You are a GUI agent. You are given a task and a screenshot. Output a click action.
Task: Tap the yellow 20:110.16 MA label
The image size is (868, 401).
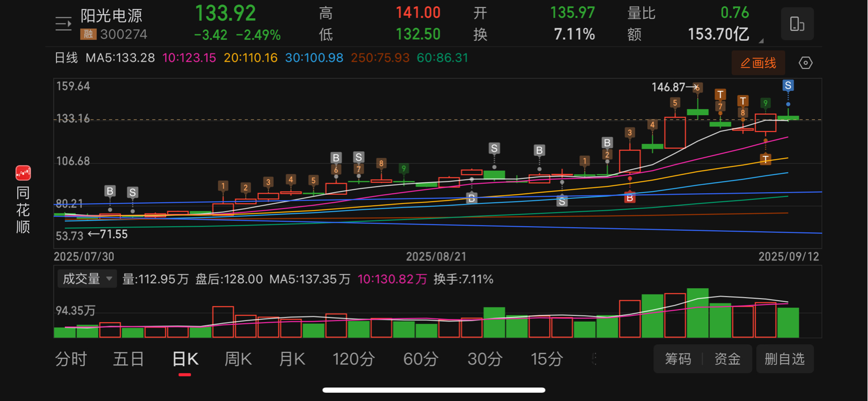coord(251,58)
